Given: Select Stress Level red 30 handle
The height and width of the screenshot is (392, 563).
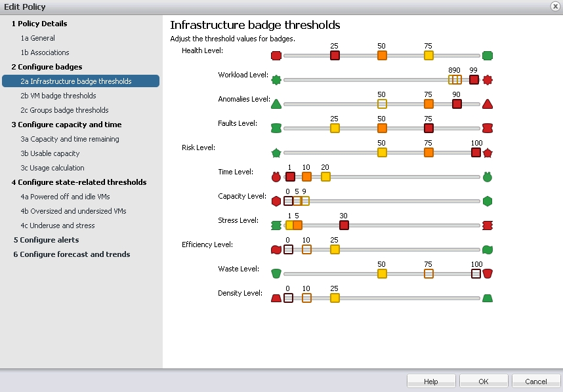Looking at the screenshot, I should pyautogui.click(x=344, y=225).
